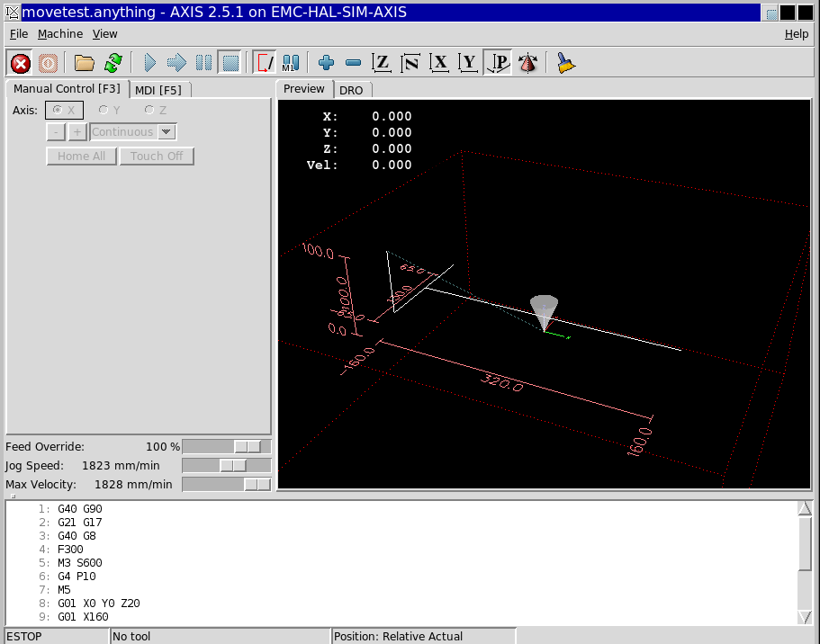Zoom out with the blue minus icon
This screenshot has height=644, width=820.
(x=354, y=63)
